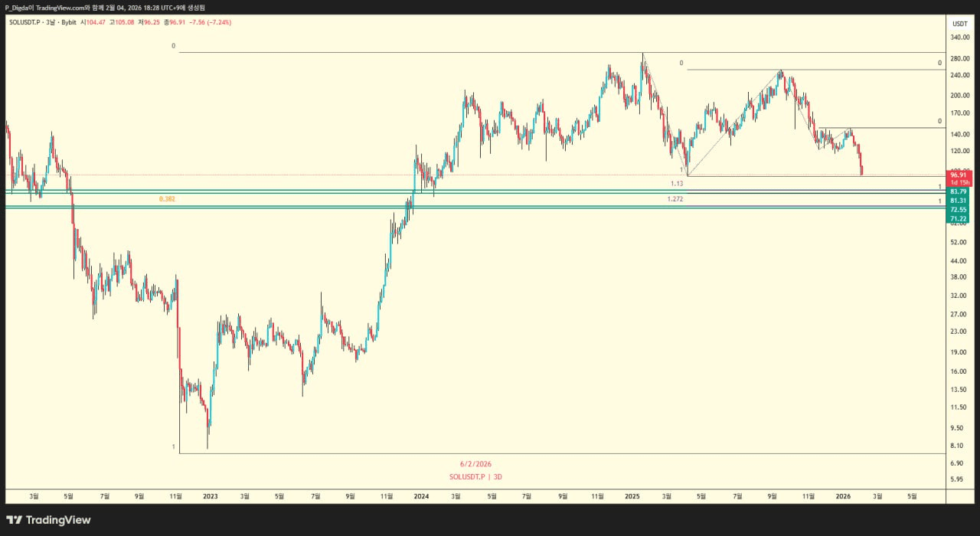Select the 1.13 Fibonacci extension label
The height and width of the screenshot is (536, 980).
(676, 184)
